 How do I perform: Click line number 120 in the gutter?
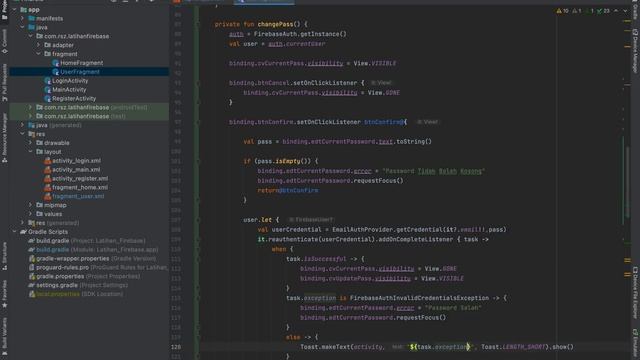[176, 347]
